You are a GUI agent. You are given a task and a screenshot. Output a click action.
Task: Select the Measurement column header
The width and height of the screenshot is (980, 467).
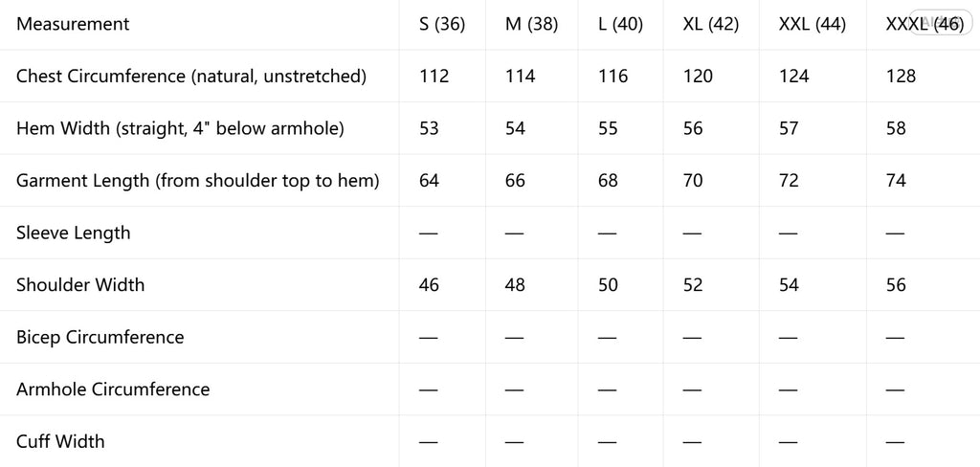click(73, 24)
